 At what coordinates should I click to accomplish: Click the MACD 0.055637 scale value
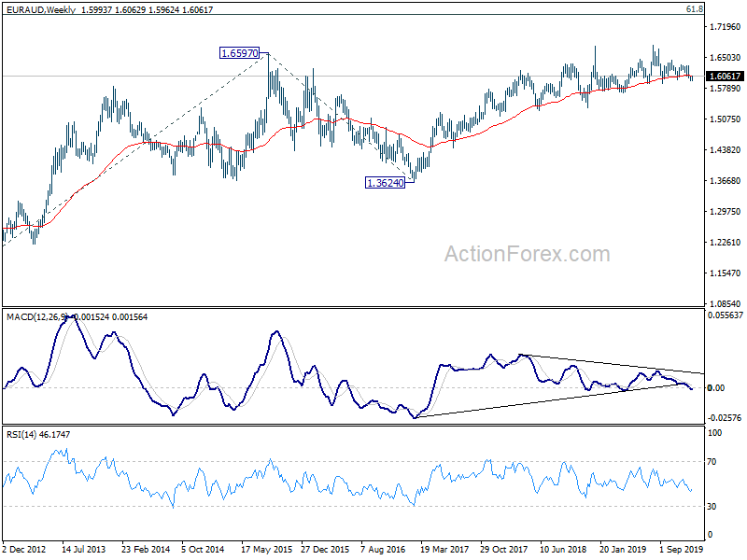[x=726, y=315]
